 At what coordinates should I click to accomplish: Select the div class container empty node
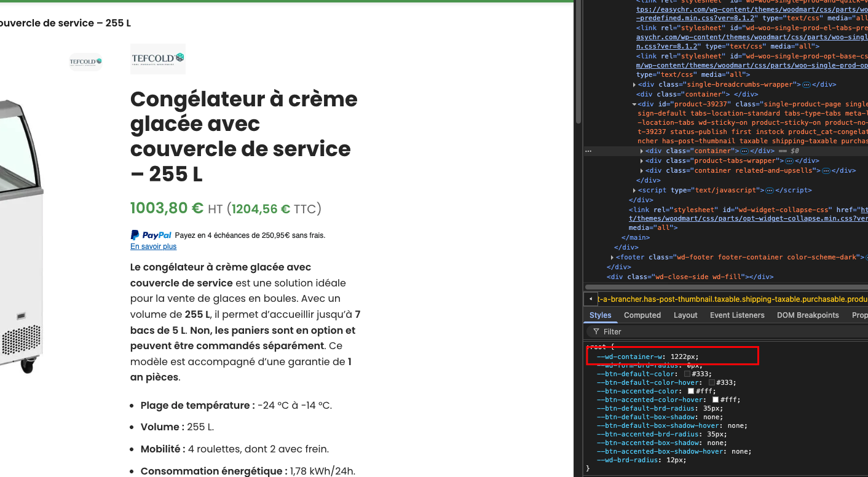click(x=697, y=95)
